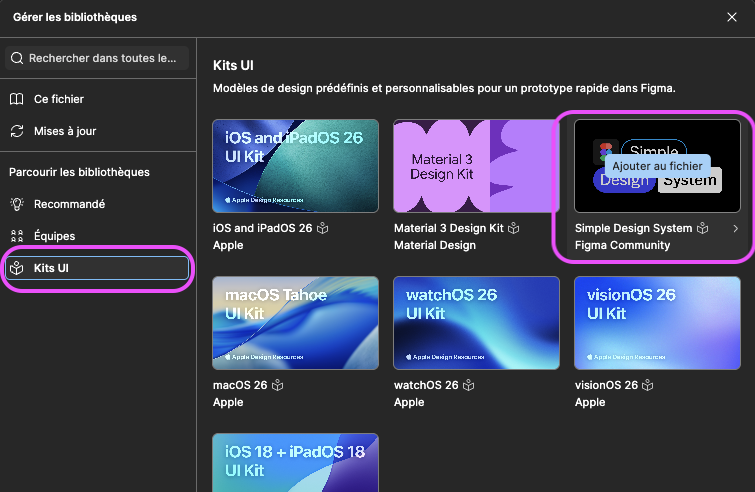755x492 pixels.
Task: Click the lightbulb icon beside Recommandé
Action: 17,204
